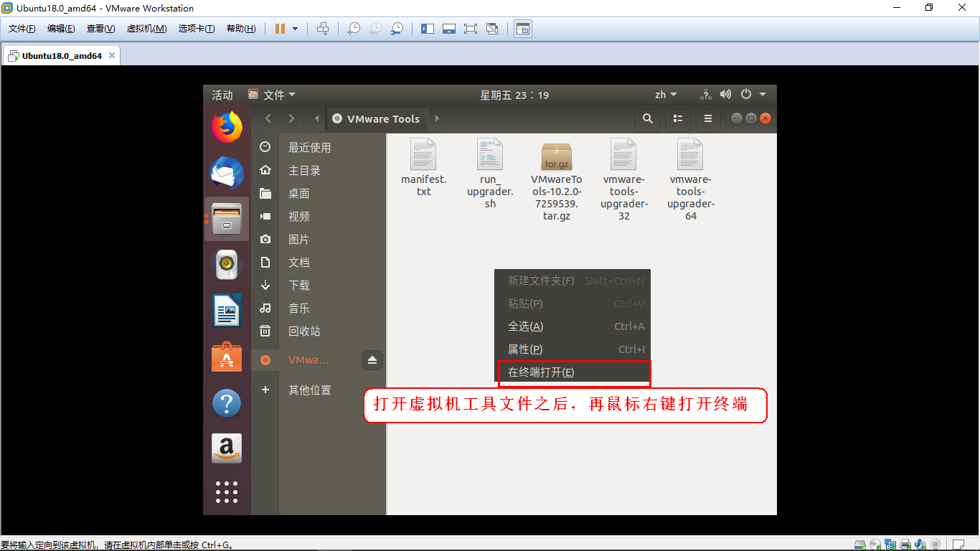Open the 文件 application menu in top bar

coord(272,95)
